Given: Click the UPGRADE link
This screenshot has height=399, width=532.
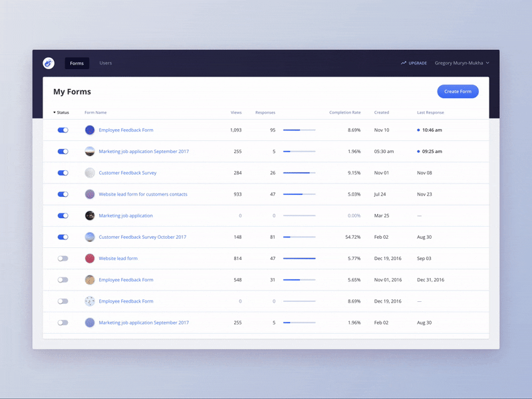Looking at the screenshot, I should [x=418, y=63].
